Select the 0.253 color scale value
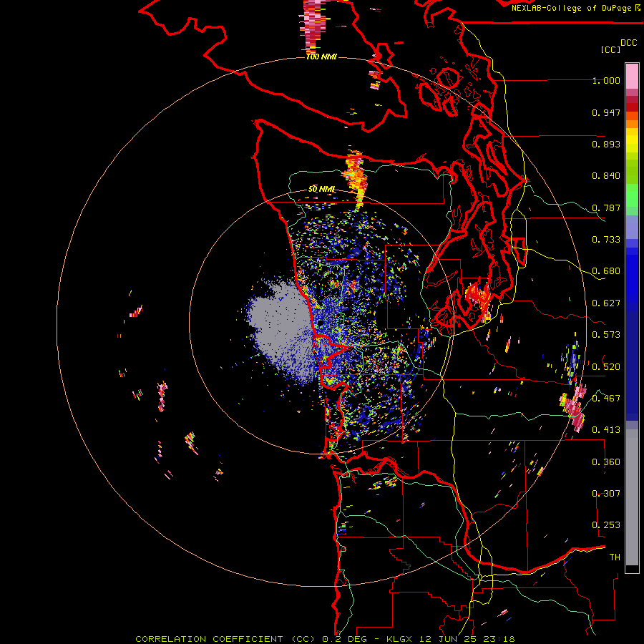Viewport: 644px width, 644px height. point(606,525)
